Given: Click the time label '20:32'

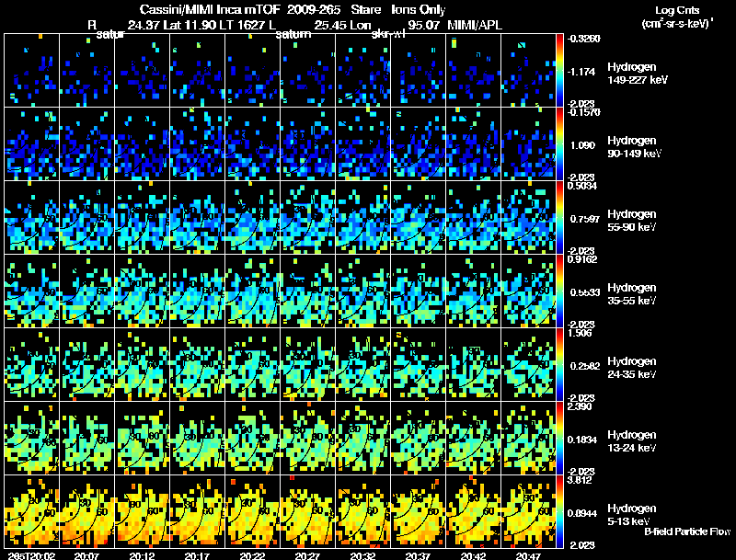Looking at the screenshot, I should click(x=362, y=555).
